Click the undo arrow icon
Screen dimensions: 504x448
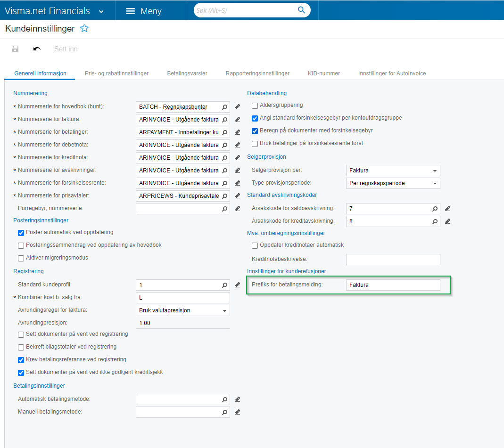coord(37,49)
